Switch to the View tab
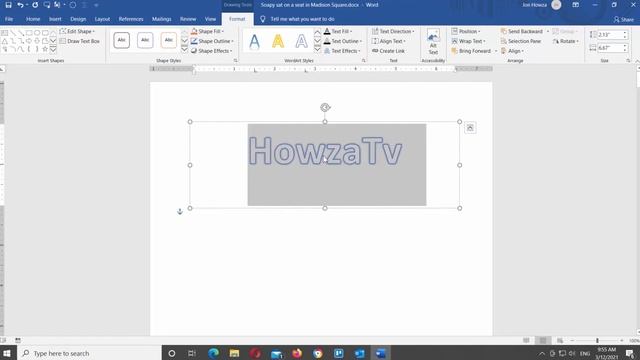The width and height of the screenshot is (640, 360). click(211, 19)
